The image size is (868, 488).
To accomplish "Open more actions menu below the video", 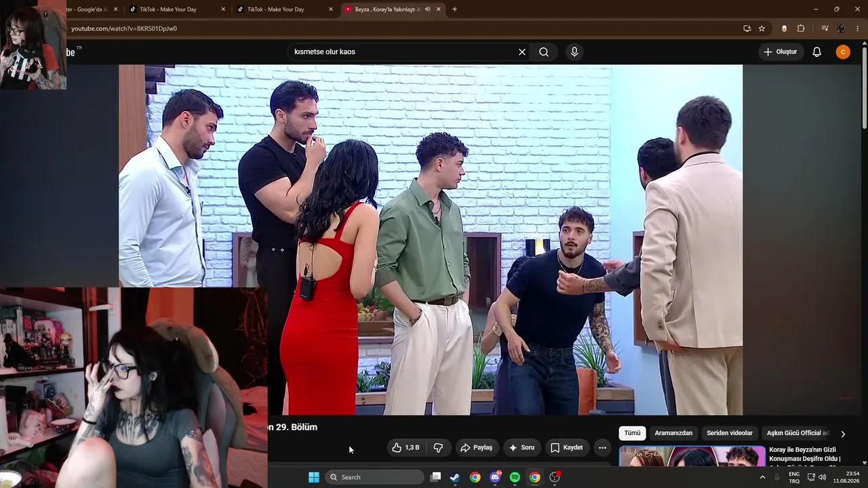I will 602,448.
